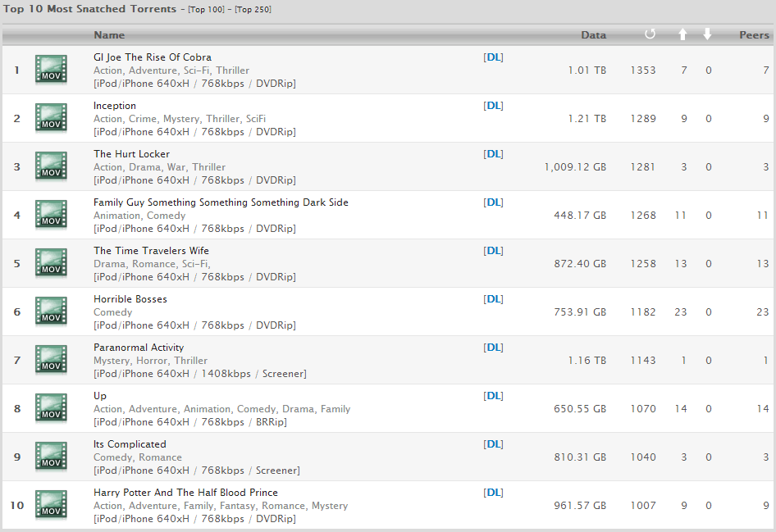Click the 448.17 GB data value
The image size is (776, 532).
[580, 216]
